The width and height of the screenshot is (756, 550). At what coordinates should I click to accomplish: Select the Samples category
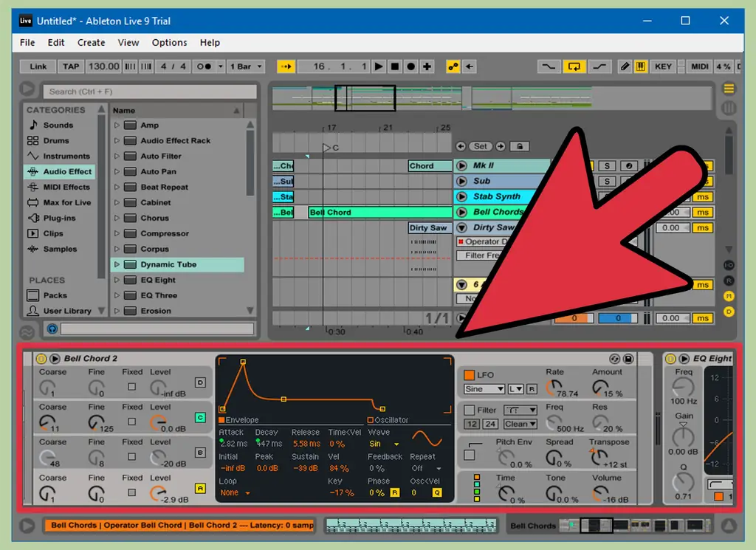click(x=60, y=249)
